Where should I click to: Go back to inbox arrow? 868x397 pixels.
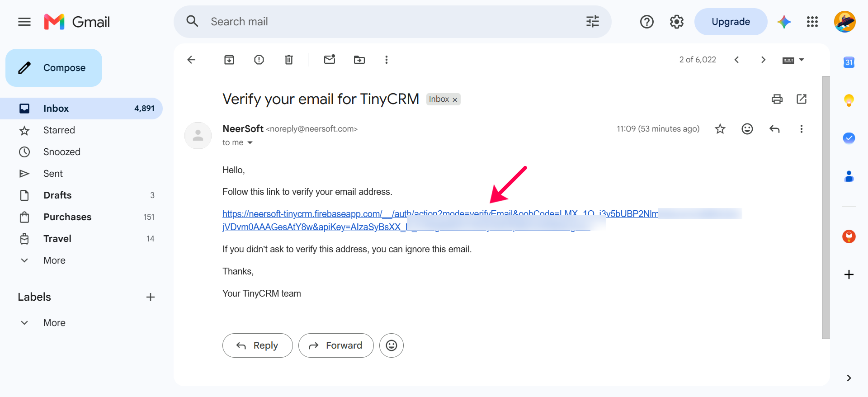point(191,60)
